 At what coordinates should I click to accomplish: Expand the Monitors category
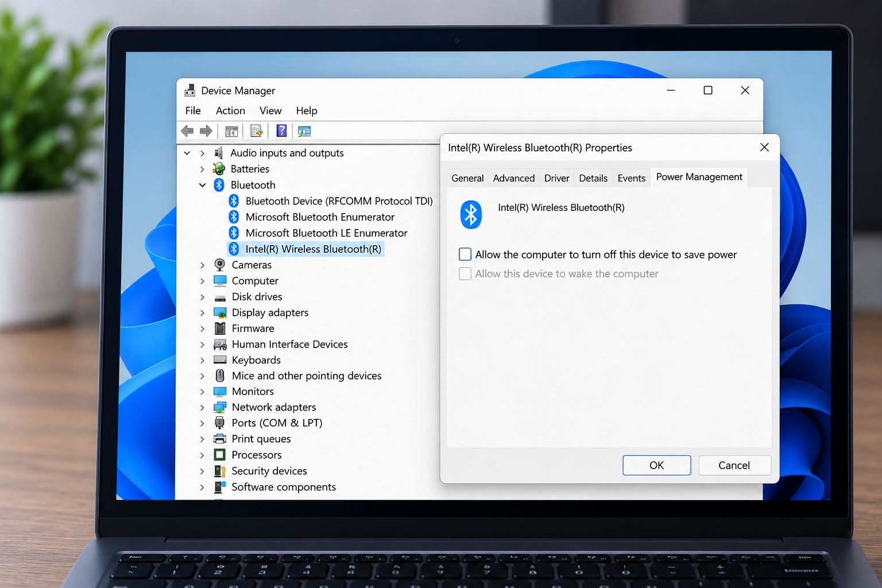202,392
